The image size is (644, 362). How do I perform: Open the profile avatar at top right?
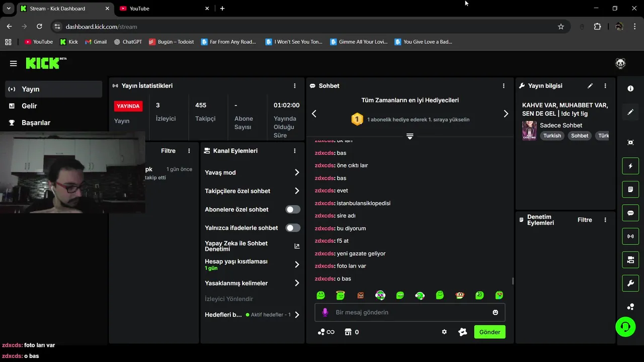click(620, 63)
